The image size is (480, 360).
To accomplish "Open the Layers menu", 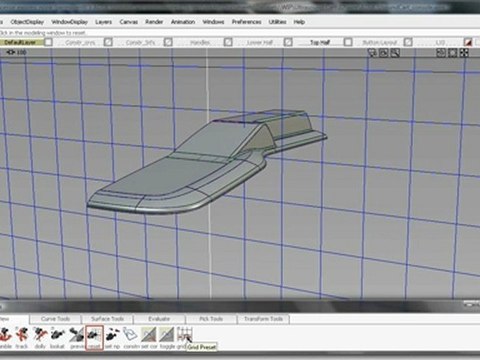I will [x=103, y=22].
